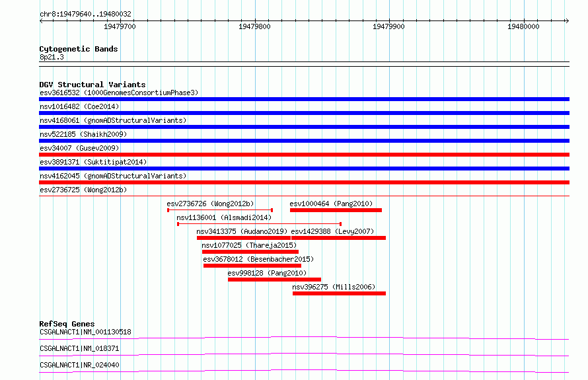
Task: Click the DGV Structural Variants track heading
Action: [x=92, y=85]
